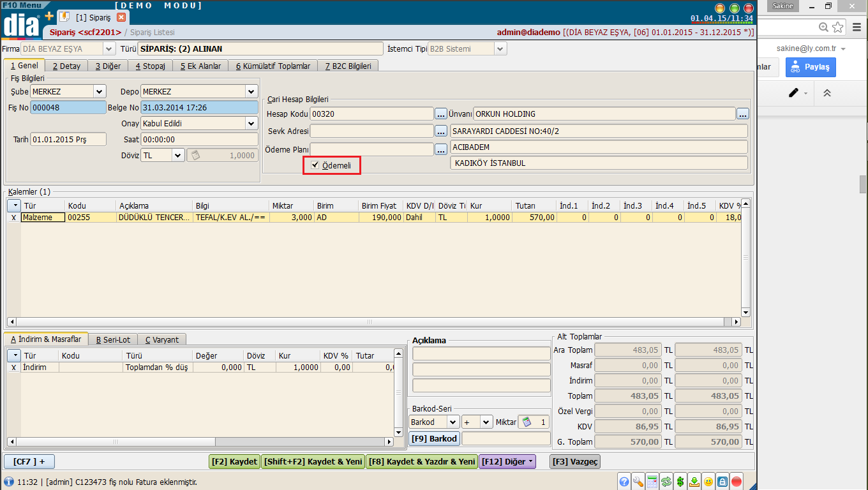Viewport: 868px width, 490px height.
Task: Select the Malzeme cell in Kalemler row
Action: 43,218
